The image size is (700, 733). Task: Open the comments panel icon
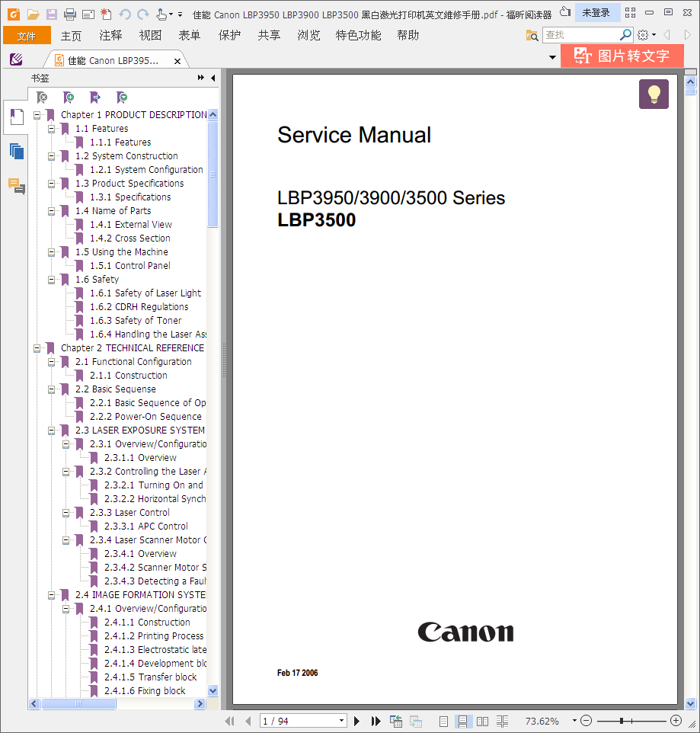[x=17, y=187]
